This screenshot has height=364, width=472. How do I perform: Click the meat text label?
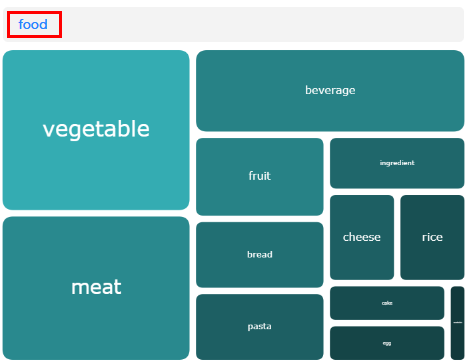coord(96,287)
